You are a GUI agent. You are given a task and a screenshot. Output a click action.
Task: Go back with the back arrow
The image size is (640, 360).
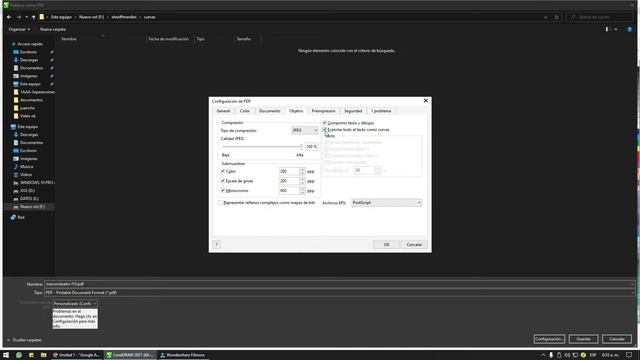pyautogui.click(x=9, y=17)
